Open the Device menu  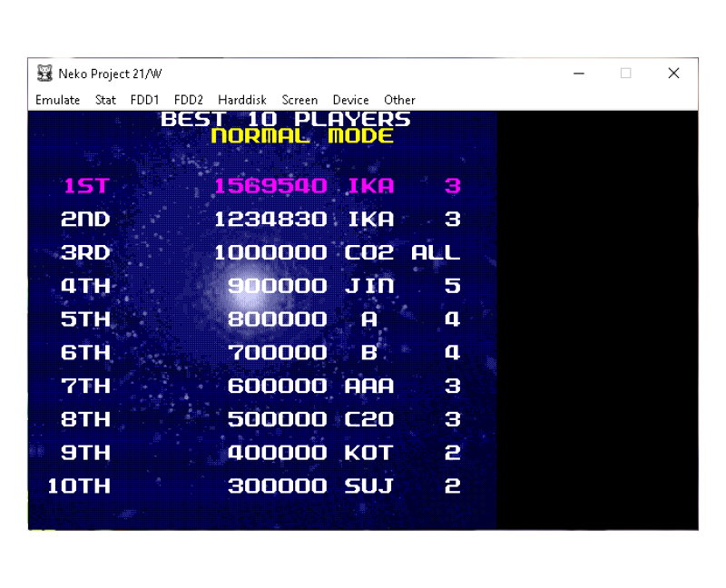click(350, 100)
